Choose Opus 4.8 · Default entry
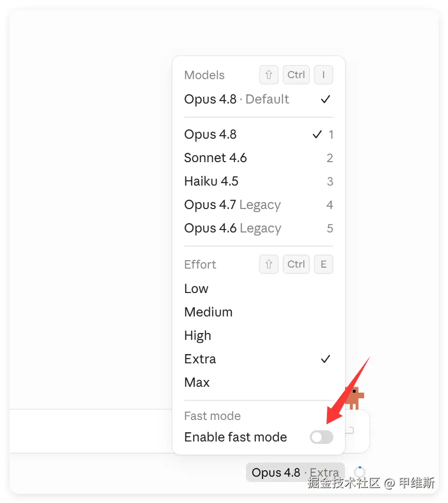Image resolution: width=448 pixels, height=503 pixels. (x=259, y=100)
